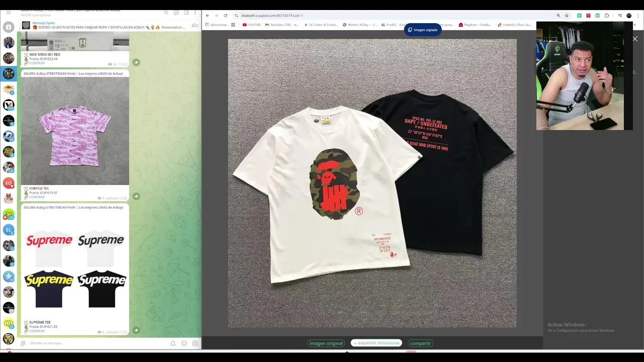Open the browser extensions puzzle icon

pyautogui.click(x=607, y=16)
